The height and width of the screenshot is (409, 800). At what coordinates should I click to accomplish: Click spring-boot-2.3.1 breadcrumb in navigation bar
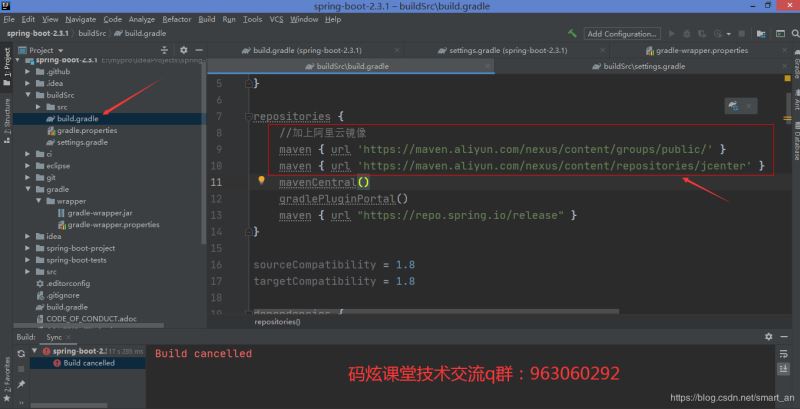(x=38, y=34)
